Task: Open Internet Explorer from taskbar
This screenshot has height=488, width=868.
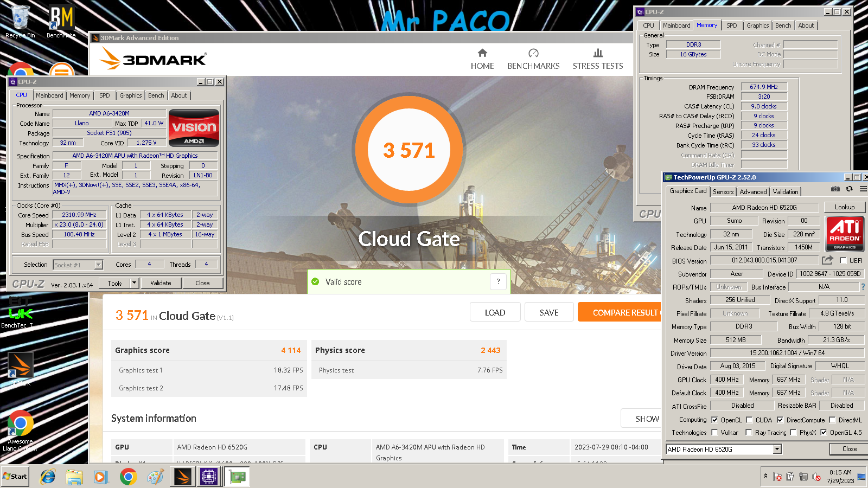Action: (48, 477)
